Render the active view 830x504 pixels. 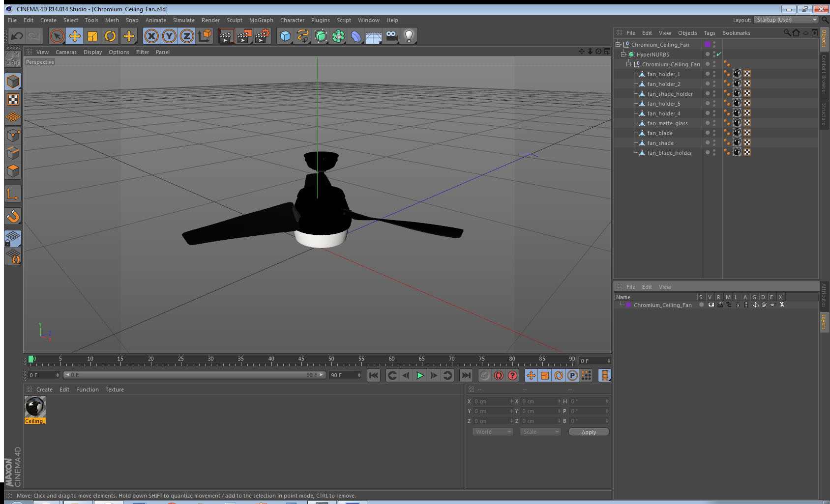coord(226,36)
